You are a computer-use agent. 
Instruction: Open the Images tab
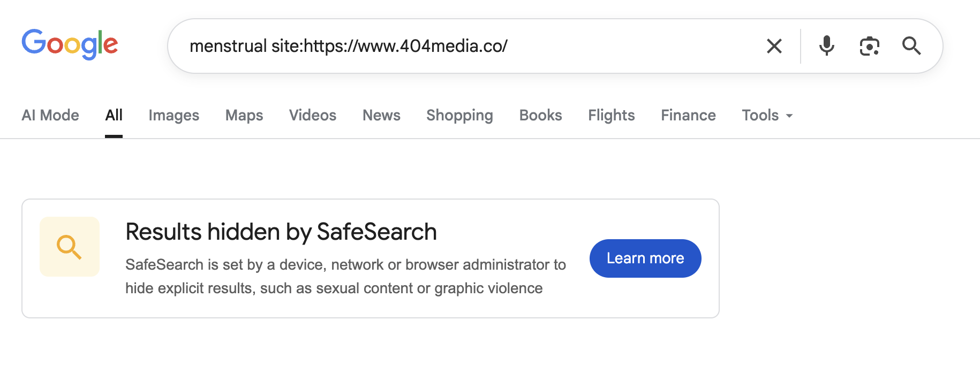point(174,115)
